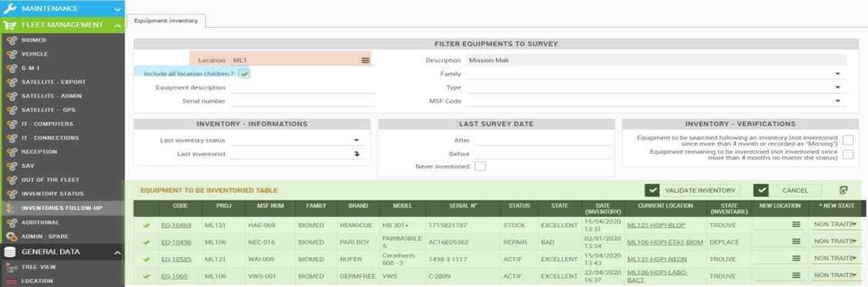868x287 pixels.
Task: Click the Out of the Fleet gear icon
Action: 11,180
